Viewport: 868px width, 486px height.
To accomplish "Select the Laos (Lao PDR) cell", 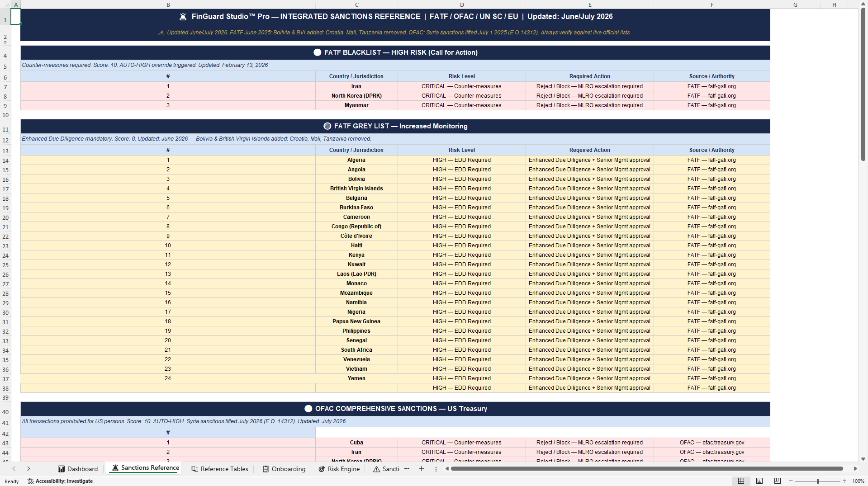I will tap(356, 274).
